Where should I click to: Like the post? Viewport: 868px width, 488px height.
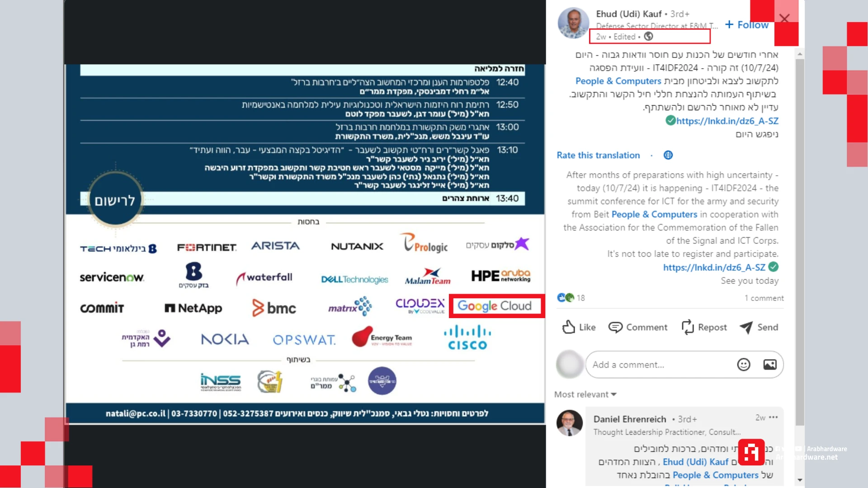[579, 327]
